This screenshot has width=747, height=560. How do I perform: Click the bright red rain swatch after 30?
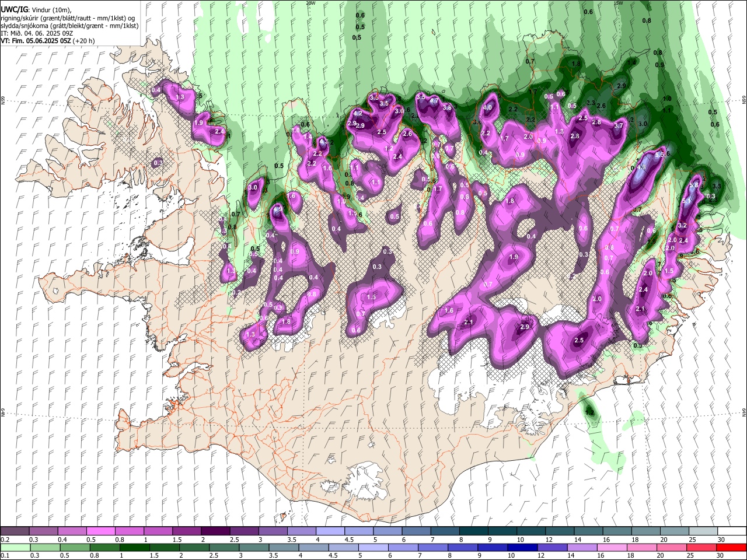point(731,547)
